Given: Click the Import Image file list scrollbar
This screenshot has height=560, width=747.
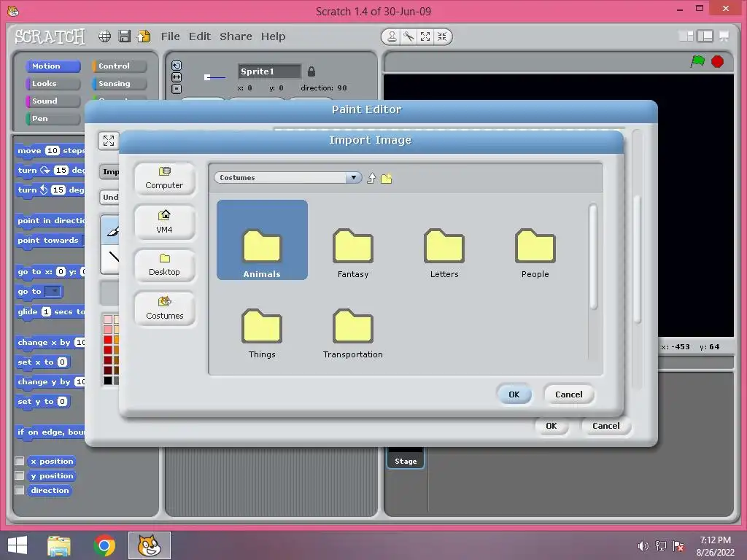Looking at the screenshot, I should 593,257.
